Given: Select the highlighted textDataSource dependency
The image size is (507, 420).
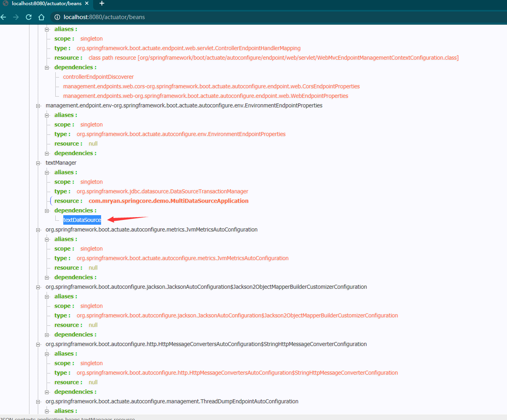Looking at the screenshot, I should coord(82,220).
